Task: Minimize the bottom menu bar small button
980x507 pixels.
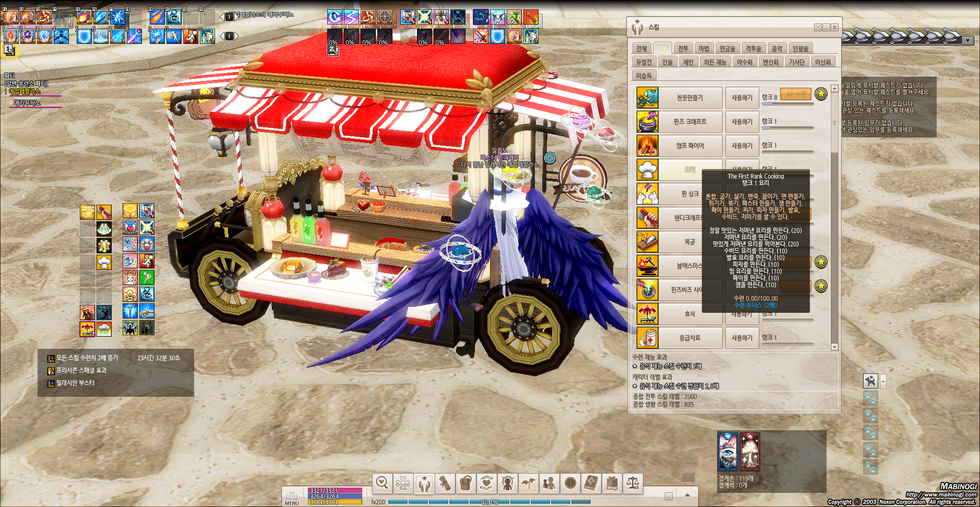Action: pyautogui.click(x=668, y=496)
